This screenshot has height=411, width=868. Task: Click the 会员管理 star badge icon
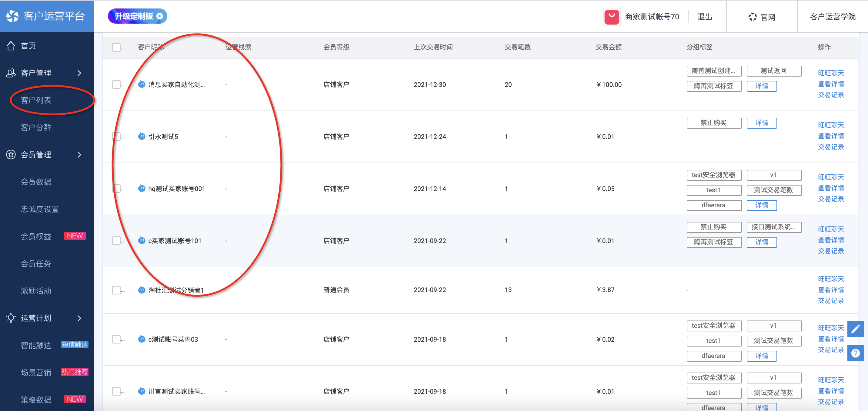[11, 155]
